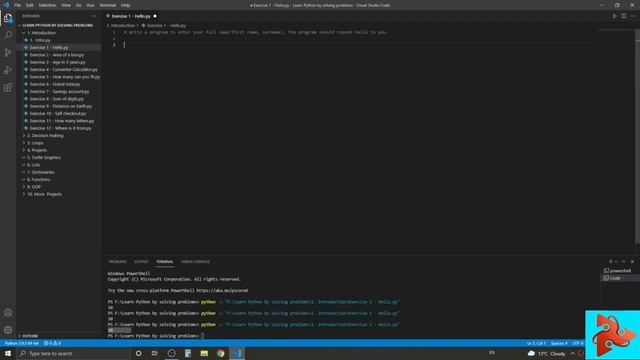
Task: Open the Help menu
Action: pos(125,5)
